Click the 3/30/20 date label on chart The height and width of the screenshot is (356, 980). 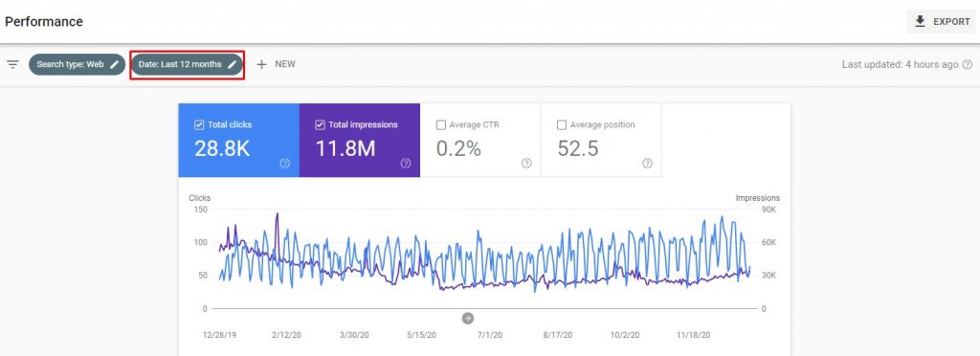tap(354, 335)
